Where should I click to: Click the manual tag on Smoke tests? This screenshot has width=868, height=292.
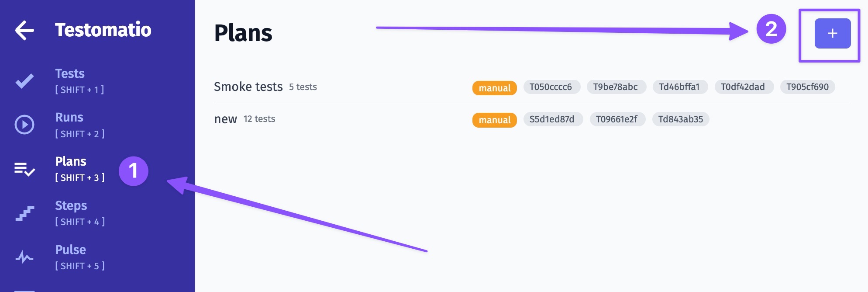click(494, 88)
